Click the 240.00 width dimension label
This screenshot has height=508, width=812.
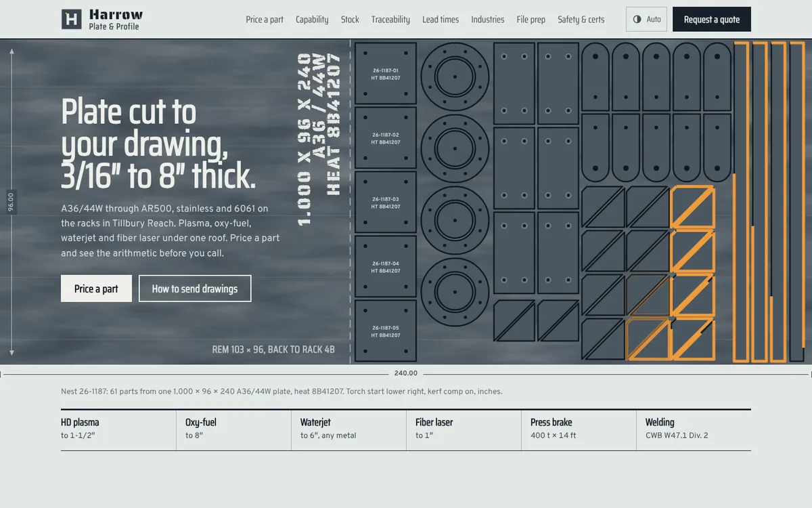406,373
